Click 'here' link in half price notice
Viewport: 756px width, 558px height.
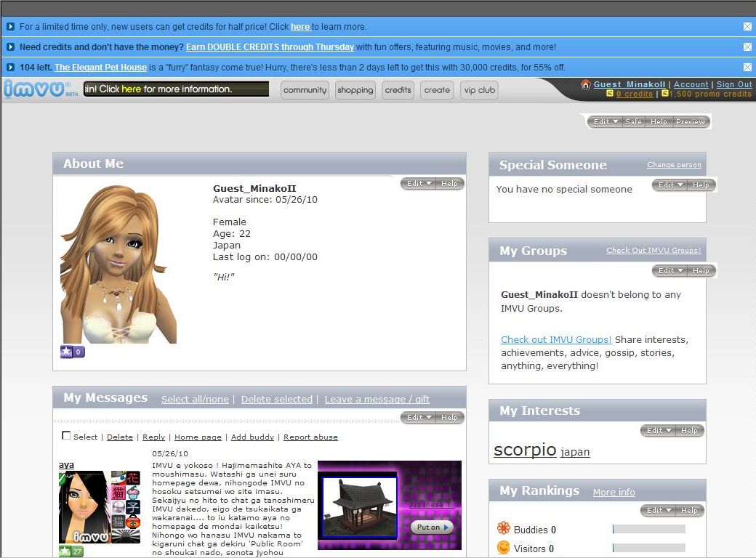(x=300, y=27)
